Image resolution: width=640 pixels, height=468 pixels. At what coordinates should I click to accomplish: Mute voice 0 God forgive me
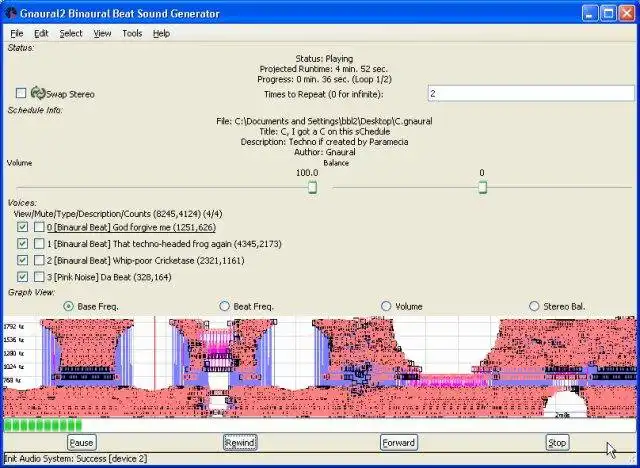(39, 227)
